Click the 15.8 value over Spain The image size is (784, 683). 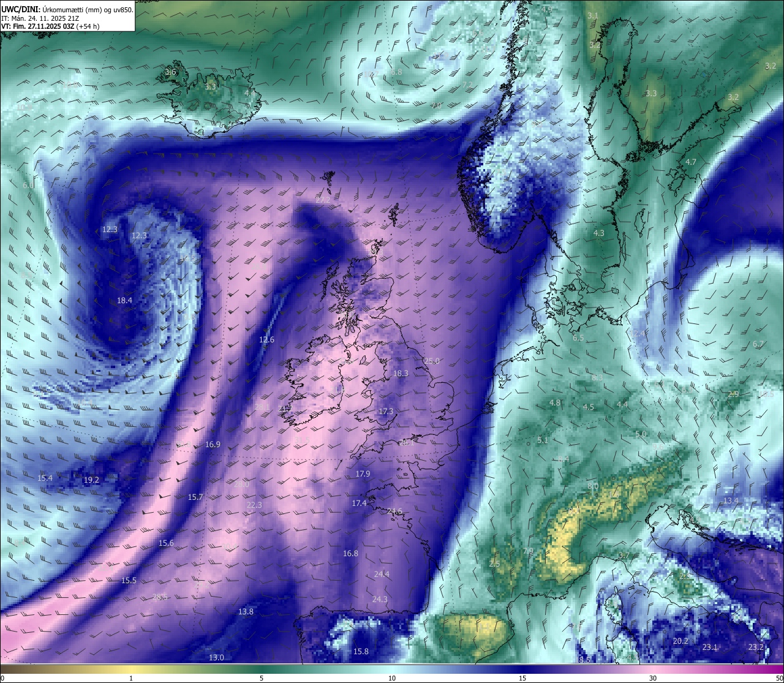coord(361,651)
